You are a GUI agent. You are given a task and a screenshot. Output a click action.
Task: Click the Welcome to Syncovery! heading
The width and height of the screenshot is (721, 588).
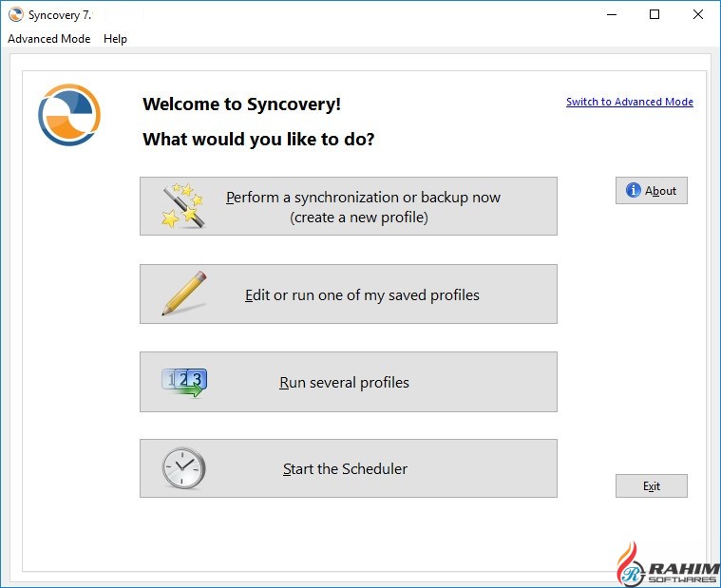[x=241, y=104]
